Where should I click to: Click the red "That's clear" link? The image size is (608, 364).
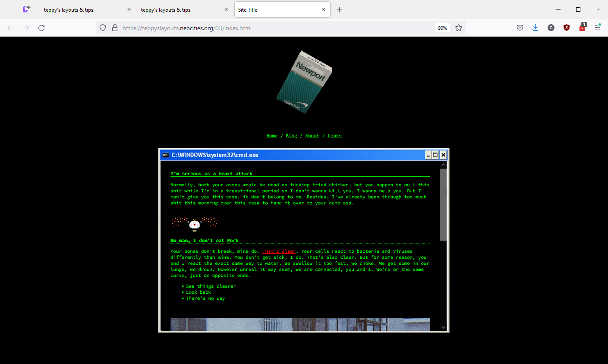[x=279, y=251]
